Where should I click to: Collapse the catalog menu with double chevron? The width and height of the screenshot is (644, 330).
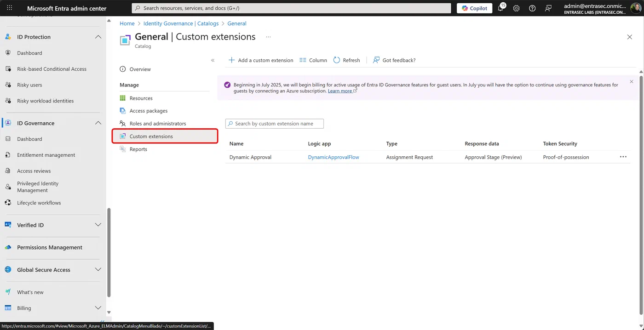click(x=213, y=60)
